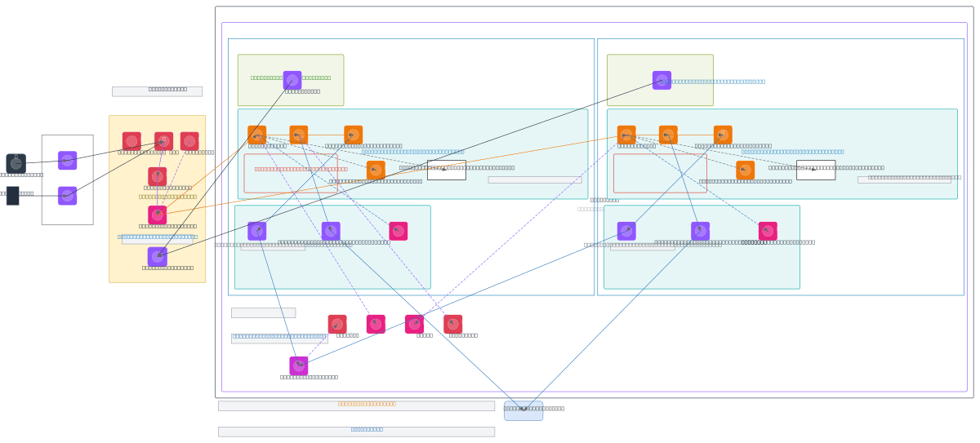This screenshot has width=980, height=443.
Task: Click the pink icon in the left lower teal group
Action: click(399, 231)
